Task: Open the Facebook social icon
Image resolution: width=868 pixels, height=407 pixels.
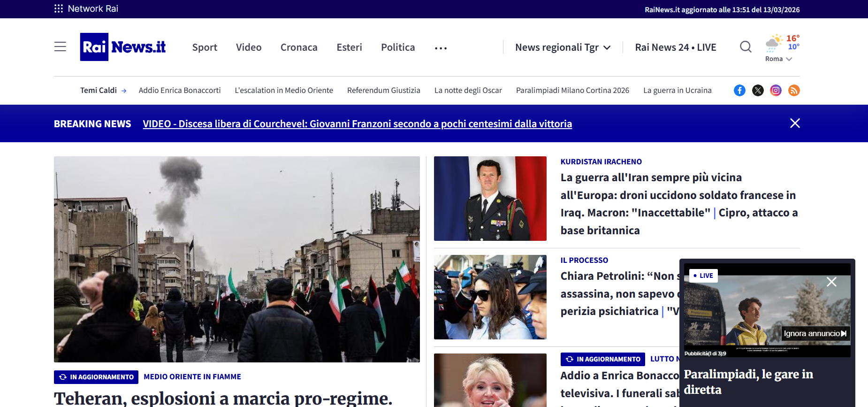Action: (739, 91)
